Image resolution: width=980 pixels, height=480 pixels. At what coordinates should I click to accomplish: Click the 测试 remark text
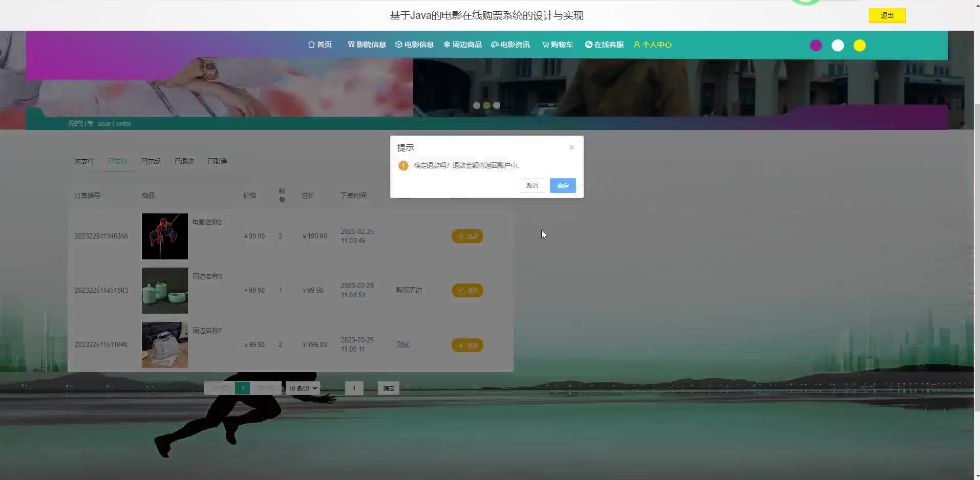403,344
